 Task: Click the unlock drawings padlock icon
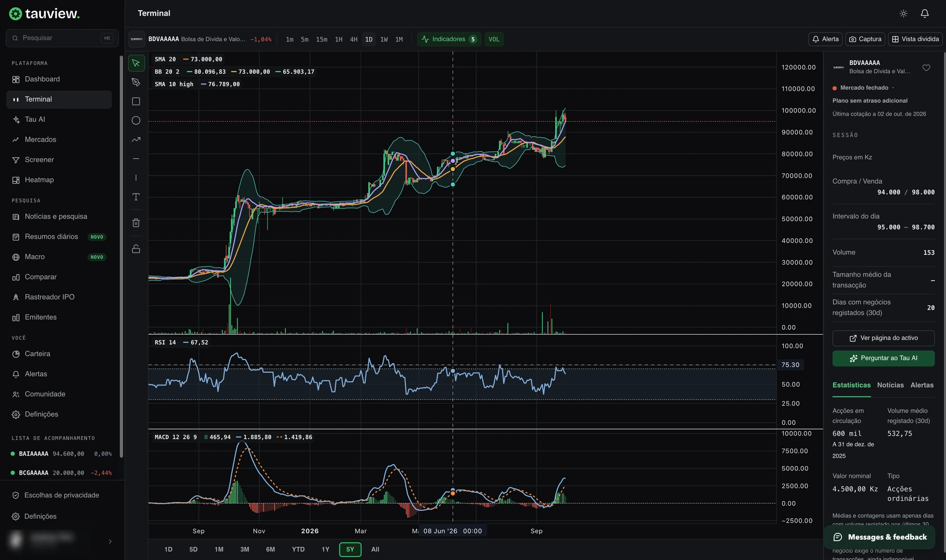pyautogui.click(x=136, y=249)
